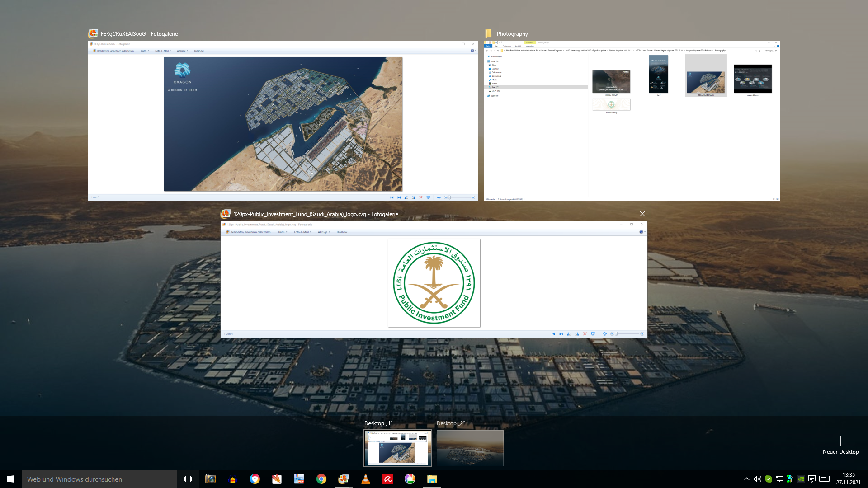Viewport: 868px width, 488px height.
Task: Open Abzüge dropdown in the PIF logo window
Action: point(324,232)
